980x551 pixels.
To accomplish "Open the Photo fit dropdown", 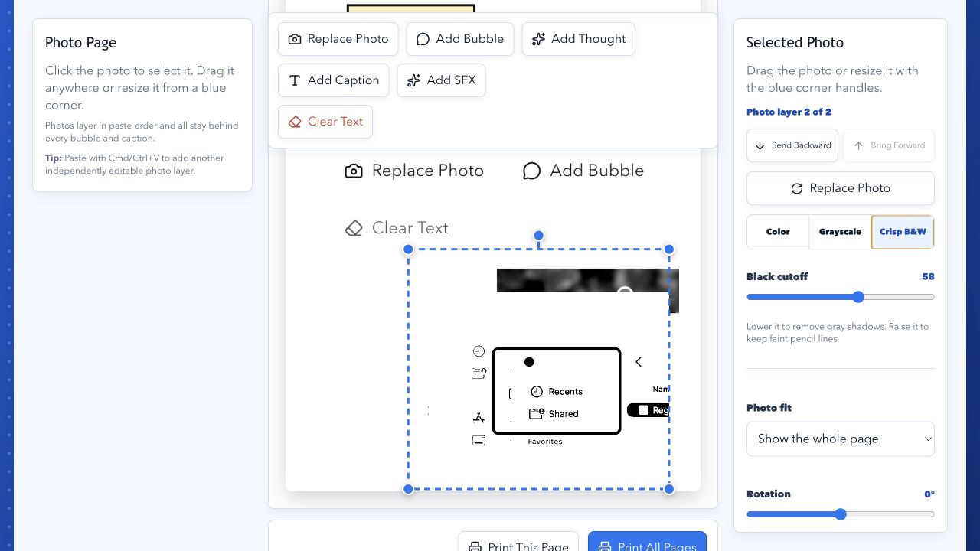I will [841, 439].
